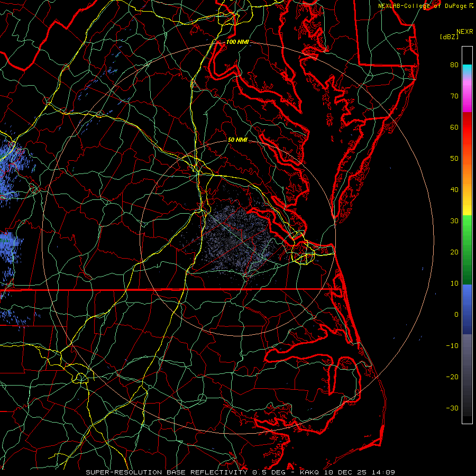Image resolution: width=476 pixels, height=476 pixels.
Task: Click the 50 value on the dBZ scale
Action: pyautogui.click(x=454, y=159)
